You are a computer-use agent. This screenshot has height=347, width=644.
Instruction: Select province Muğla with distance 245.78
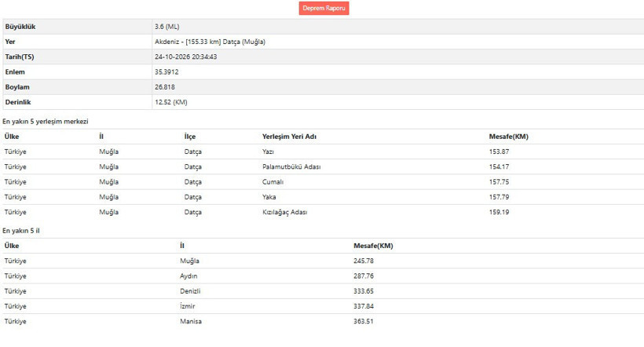(x=189, y=261)
